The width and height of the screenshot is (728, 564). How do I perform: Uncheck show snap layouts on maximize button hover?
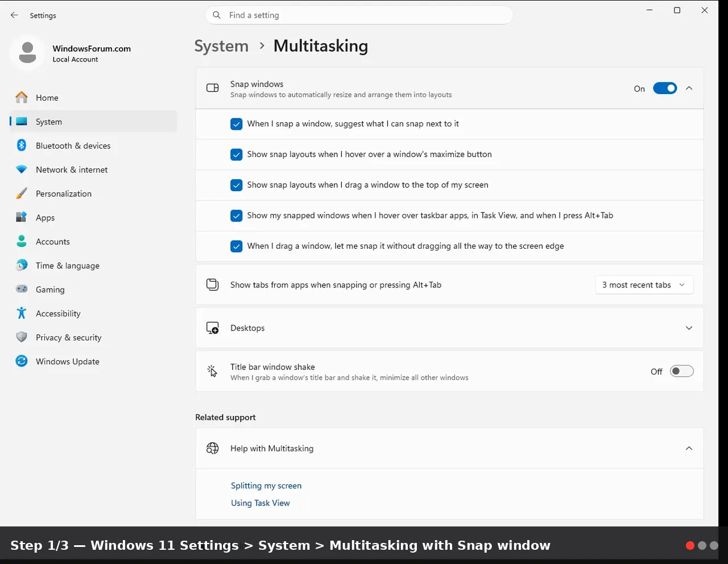(x=237, y=154)
